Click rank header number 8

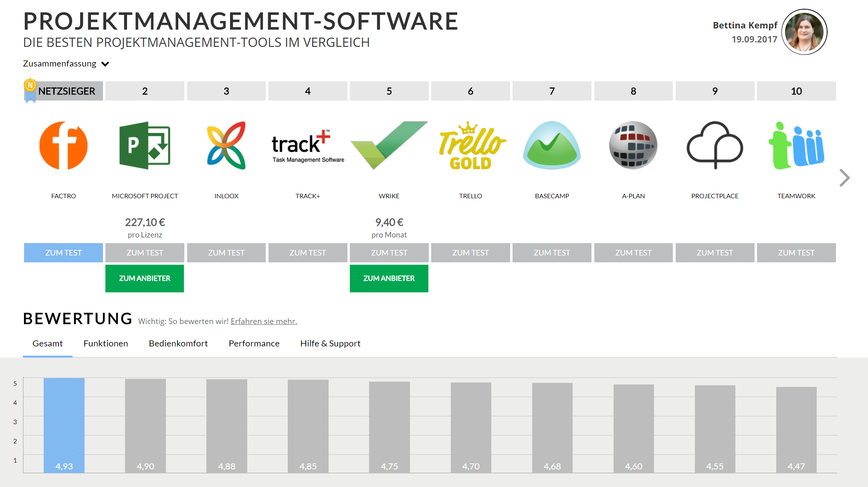point(633,91)
